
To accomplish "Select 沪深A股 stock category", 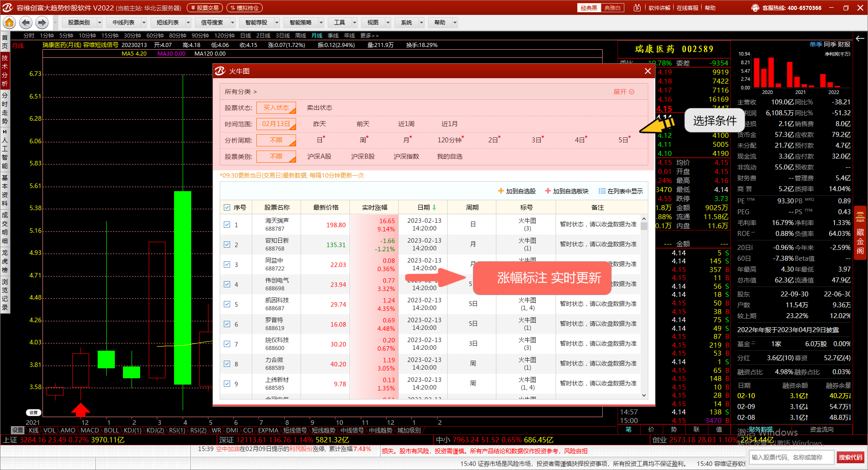I will pyautogui.click(x=319, y=156).
